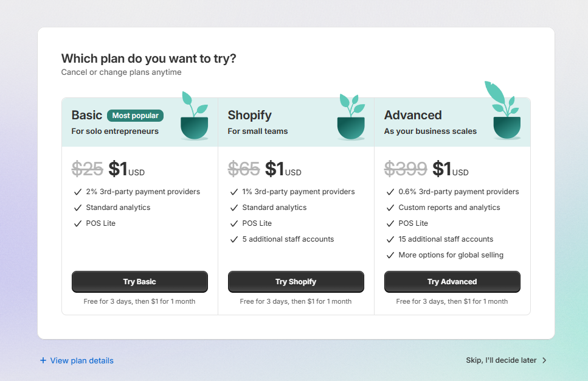Click the chevron after Skip, I'll decide later
The image size is (588, 381).
[545, 360]
